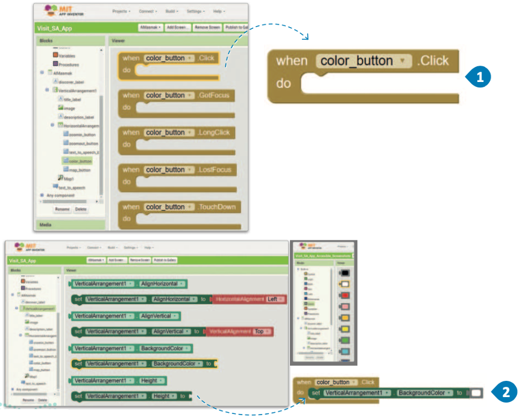The height and width of the screenshot is (420, 522).
Task: Open the Connect menu in upper window
Action: coord(148,11)
